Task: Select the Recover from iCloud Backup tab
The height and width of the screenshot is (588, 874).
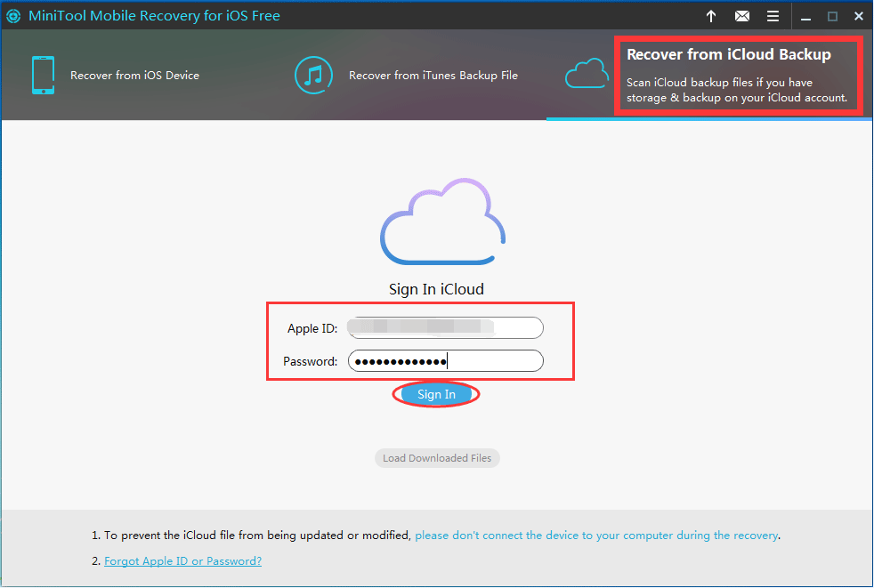Action: pyautogui.click(x=729, y=54)
